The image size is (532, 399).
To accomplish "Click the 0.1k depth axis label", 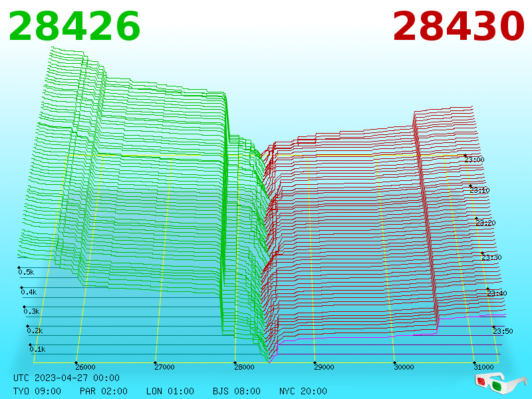I will (x=37, y=349).
